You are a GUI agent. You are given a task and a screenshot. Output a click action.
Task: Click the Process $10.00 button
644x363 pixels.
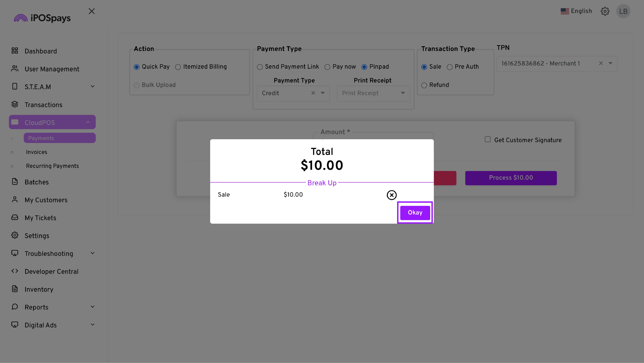511,178
